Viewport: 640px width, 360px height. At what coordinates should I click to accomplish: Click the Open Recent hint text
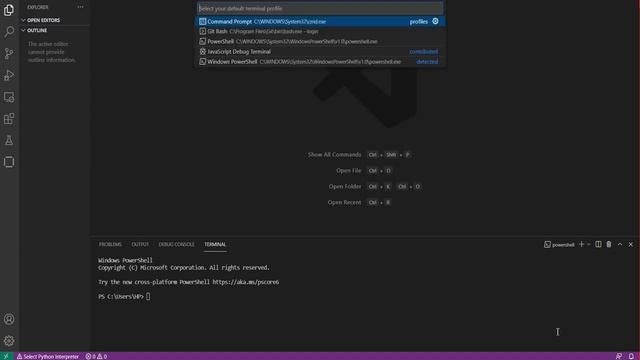(344, 202)
